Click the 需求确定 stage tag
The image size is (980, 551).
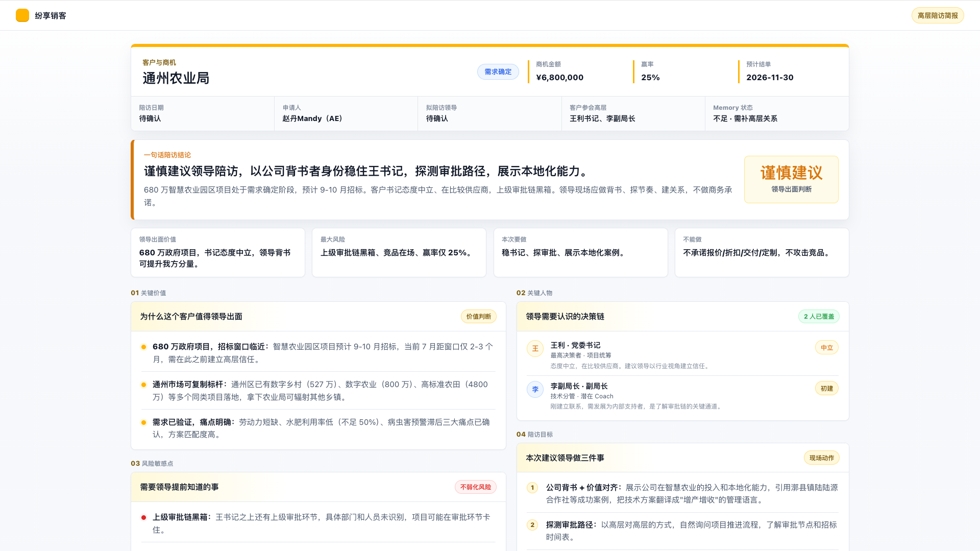pos(498,71)
